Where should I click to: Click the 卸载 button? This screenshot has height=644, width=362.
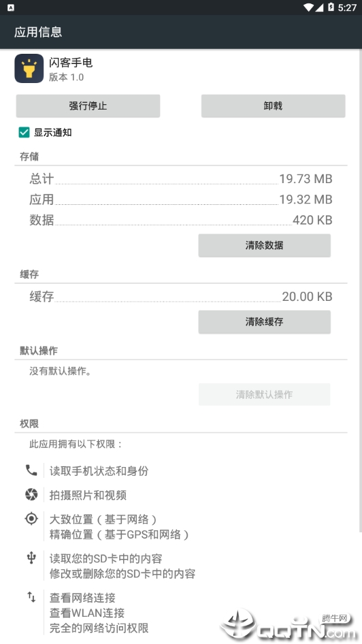point(273,106)
